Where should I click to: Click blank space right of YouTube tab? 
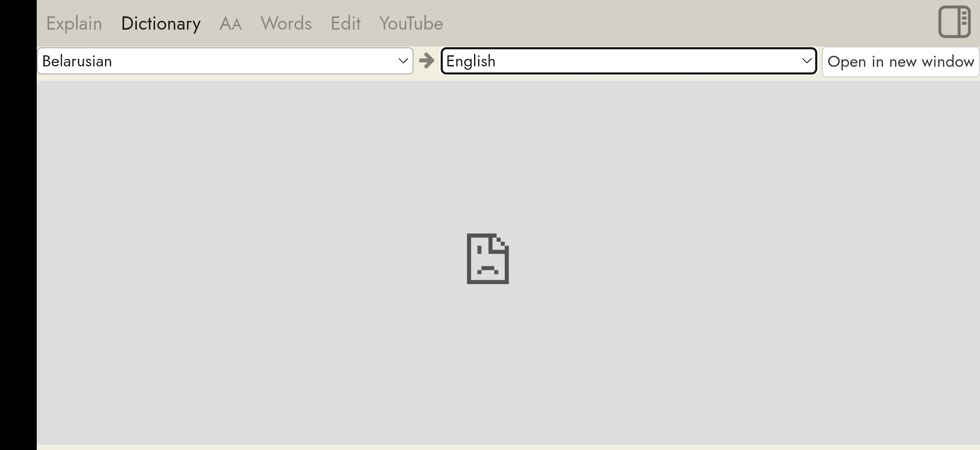[686, 23]
